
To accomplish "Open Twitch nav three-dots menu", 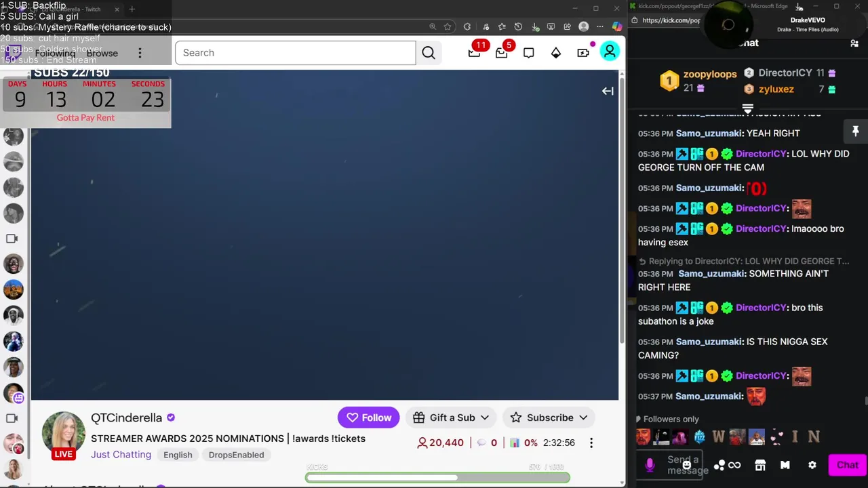I will 140,53.
